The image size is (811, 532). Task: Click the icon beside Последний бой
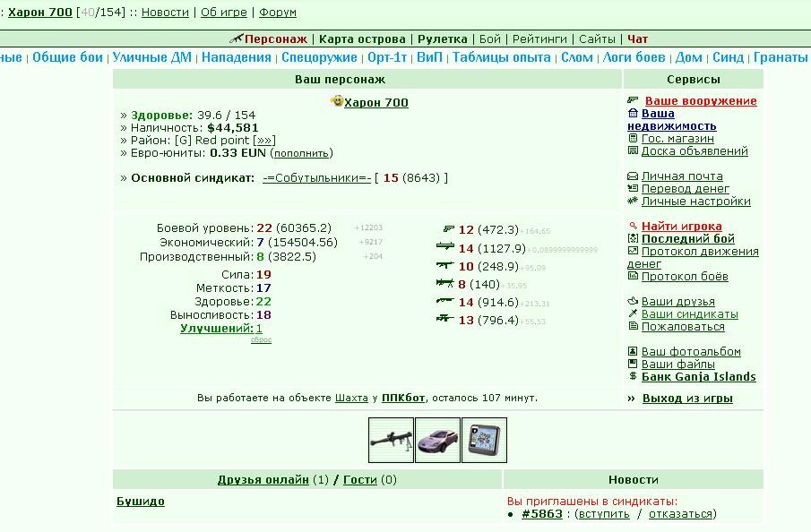tap(633, 238)
